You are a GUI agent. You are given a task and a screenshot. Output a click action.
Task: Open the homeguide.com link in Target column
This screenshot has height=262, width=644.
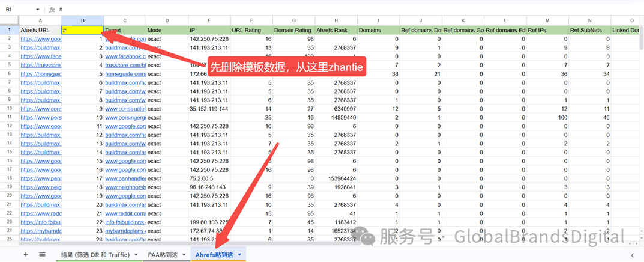click(x=125, y=74)
